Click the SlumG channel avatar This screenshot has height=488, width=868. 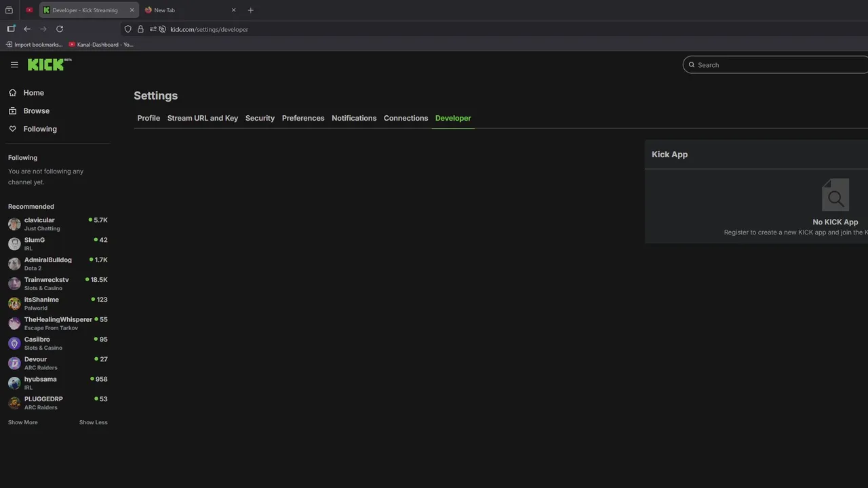(14, 244)
